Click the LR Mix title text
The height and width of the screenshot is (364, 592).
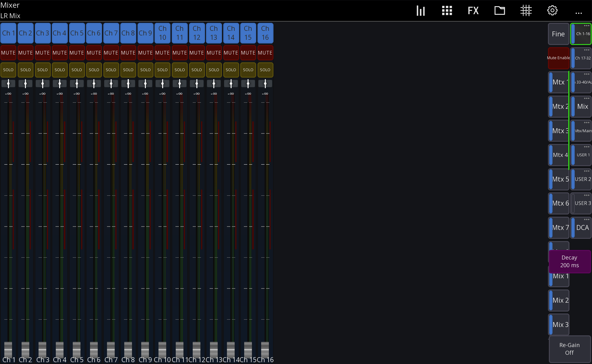10,16
